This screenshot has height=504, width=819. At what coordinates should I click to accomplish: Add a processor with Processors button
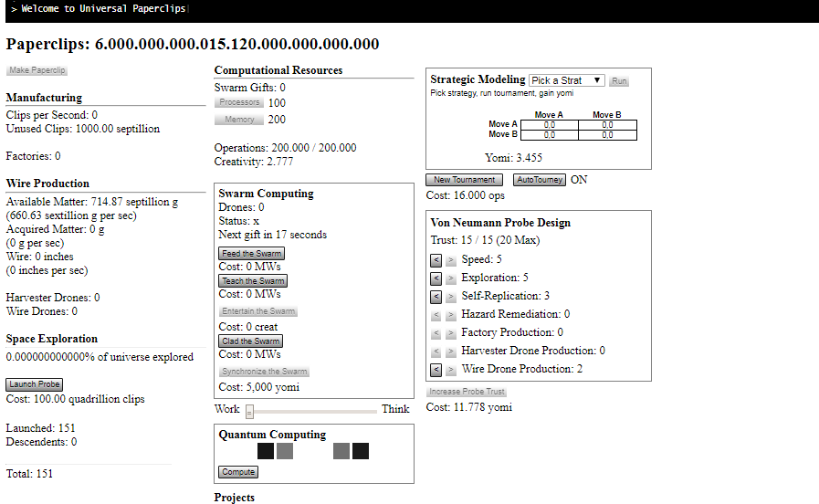tap(238, 103)
